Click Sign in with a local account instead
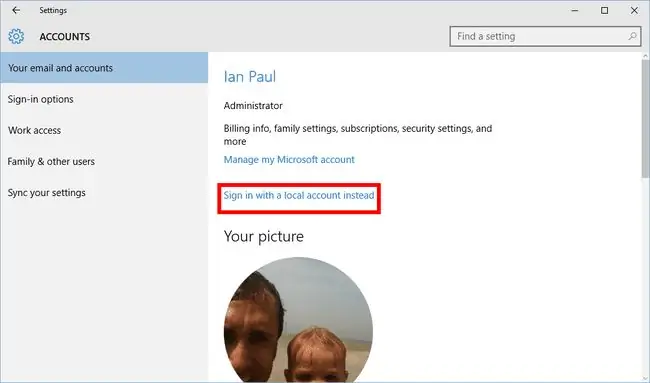The height and width of the screenshot is (383, 650). pos(299,195)
